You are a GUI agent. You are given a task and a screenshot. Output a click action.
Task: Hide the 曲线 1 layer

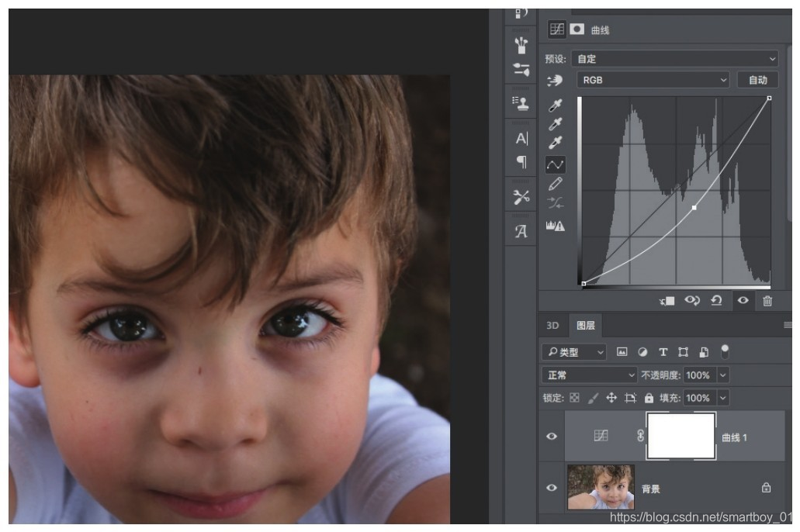[x=552, y=436]
